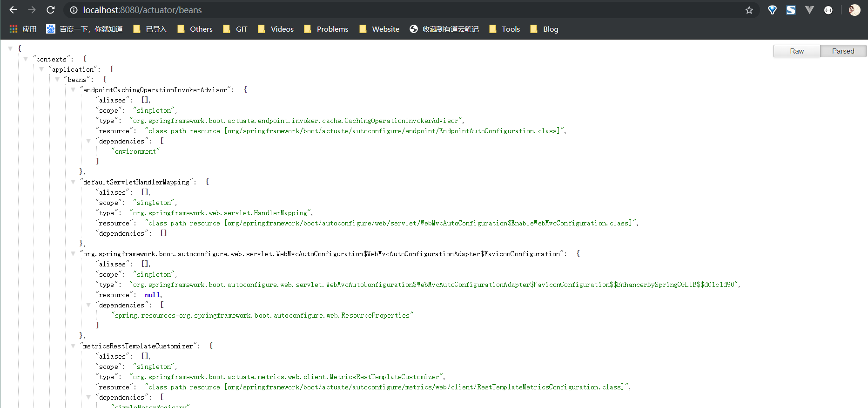Reload the current page
The image size is (868, 408).
click(x=51, y=10)
